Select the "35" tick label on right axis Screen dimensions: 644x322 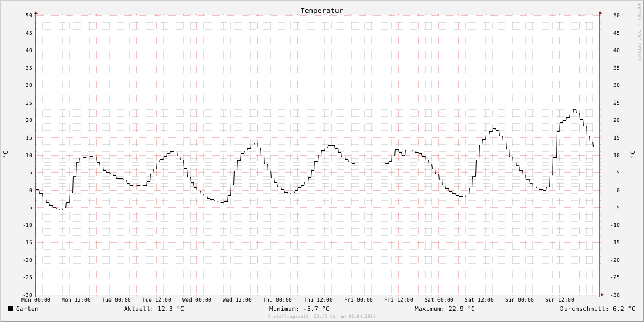[x=617, y=68]
